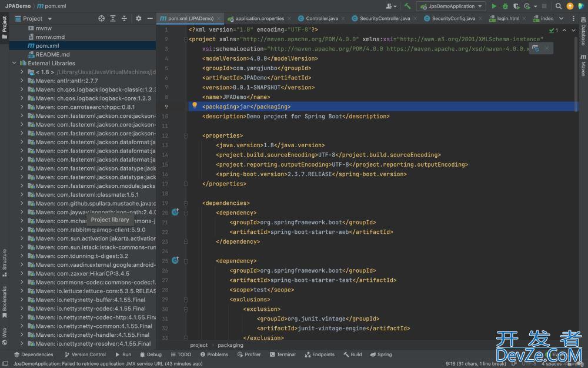Toggle the Database tool window on the right

click(x=583, y=30)
